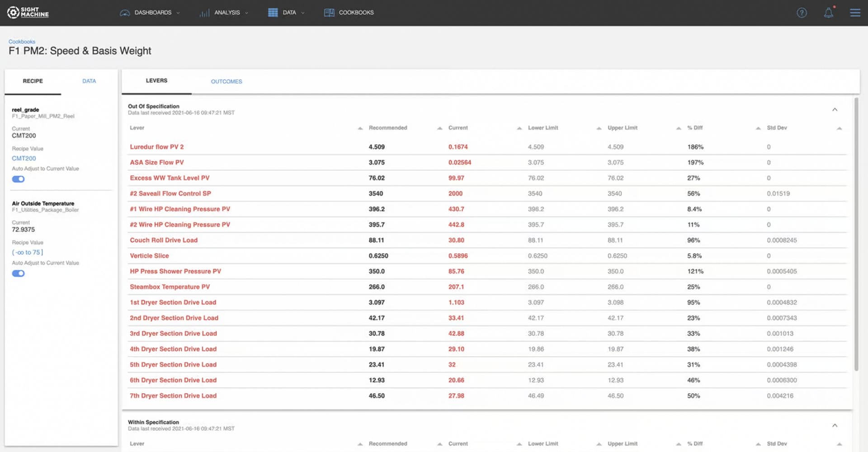The image size is (868, 452).
Task: Open 6th Dryer Section Drive Load
Action: [173, 380]
